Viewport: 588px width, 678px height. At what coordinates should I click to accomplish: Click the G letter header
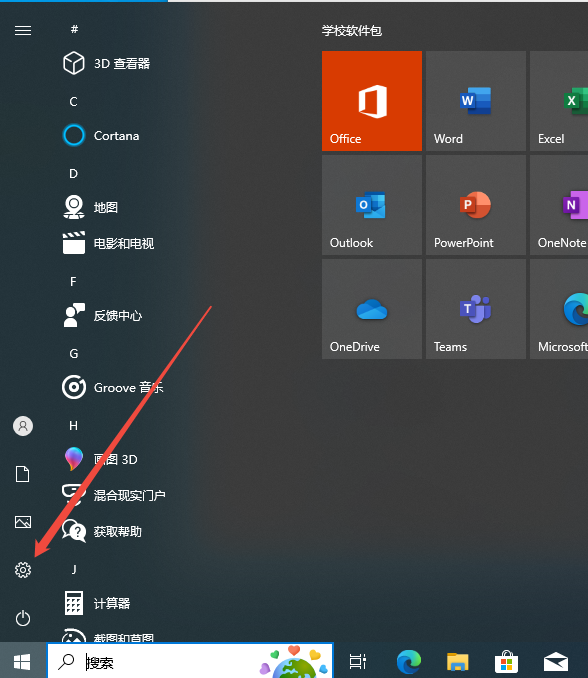(74, 354)
